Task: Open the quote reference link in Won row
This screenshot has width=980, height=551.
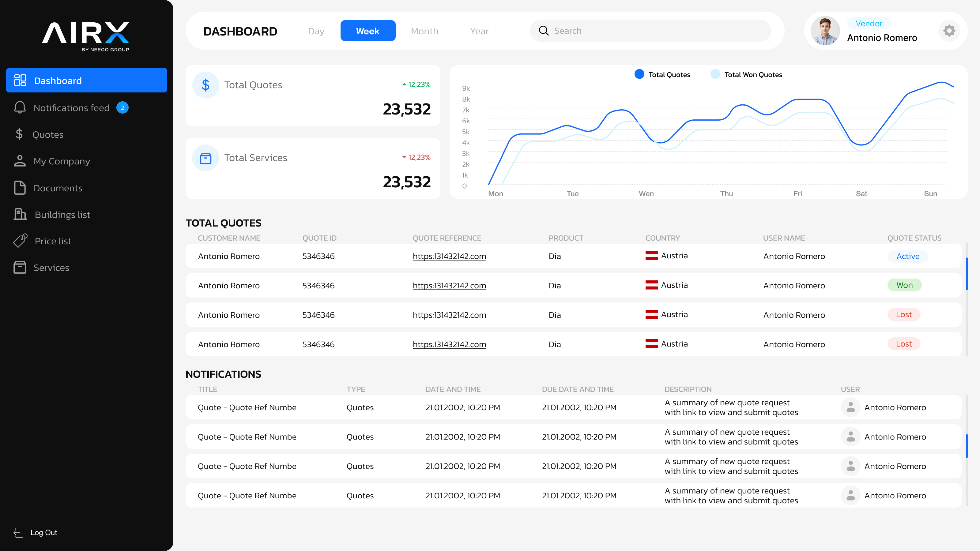Action: 449,286
